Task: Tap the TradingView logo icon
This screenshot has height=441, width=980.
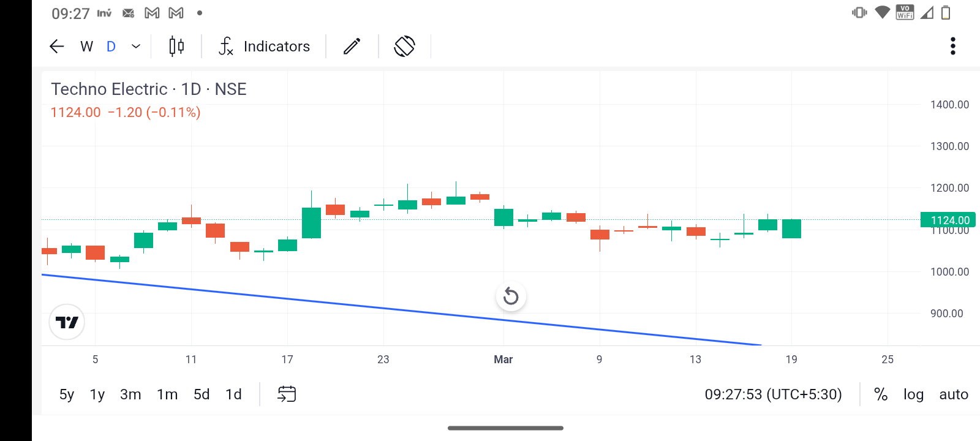Action: point(67,322)
